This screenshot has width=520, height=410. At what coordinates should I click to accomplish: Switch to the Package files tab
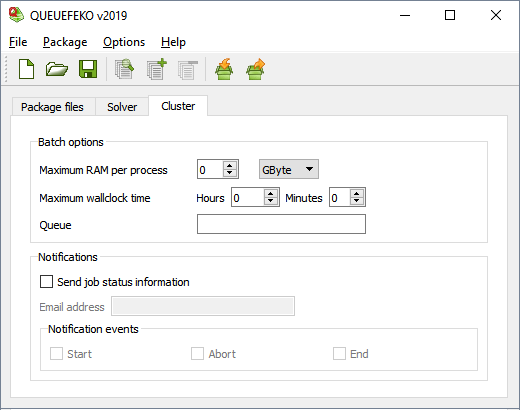(52, 107)
